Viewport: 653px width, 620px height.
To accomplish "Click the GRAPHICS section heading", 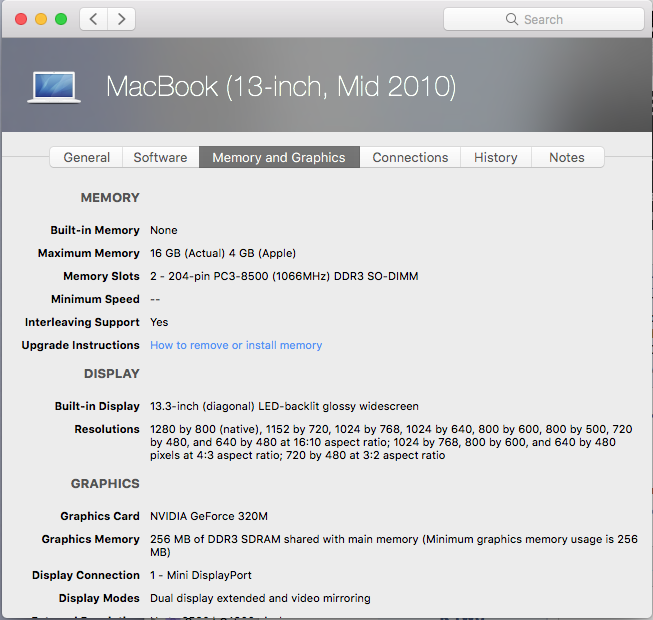I will [105, 483].
